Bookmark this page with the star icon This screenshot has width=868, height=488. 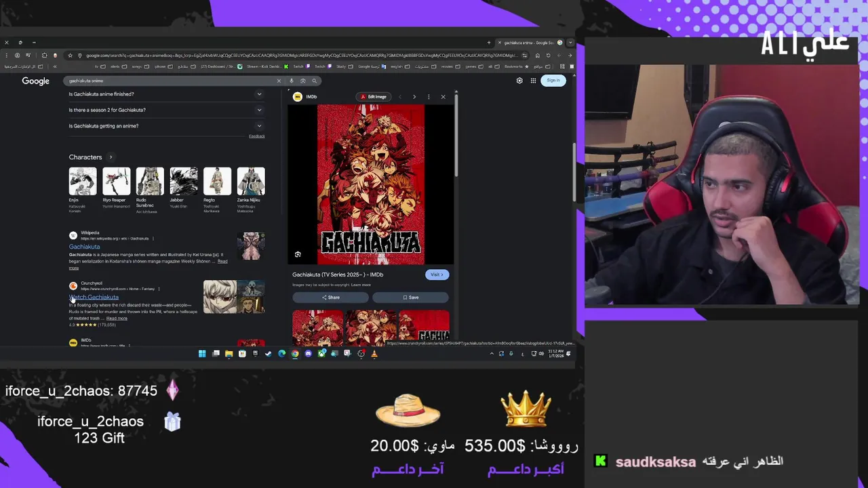(x=70, y=55)
